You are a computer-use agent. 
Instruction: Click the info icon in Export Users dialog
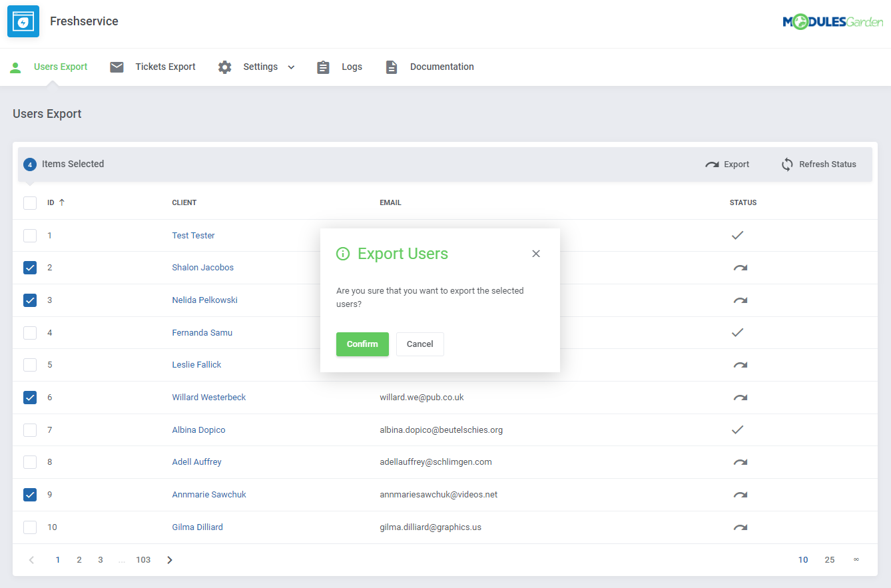(x=343, y=254)
